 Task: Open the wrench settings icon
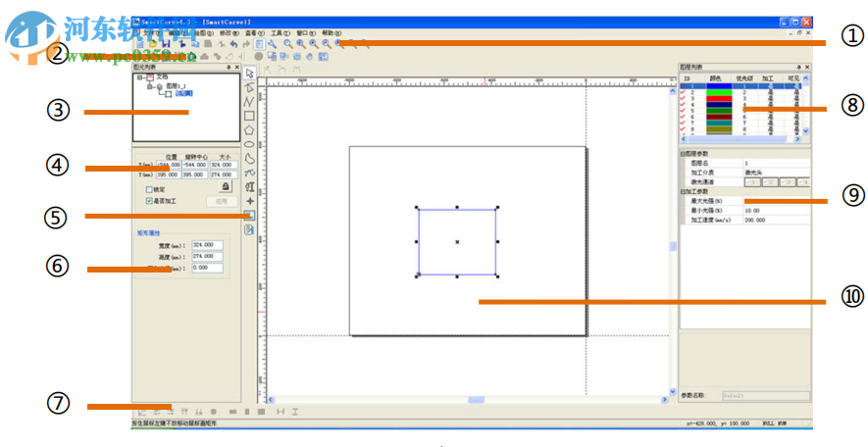click(x=272, y=44)
